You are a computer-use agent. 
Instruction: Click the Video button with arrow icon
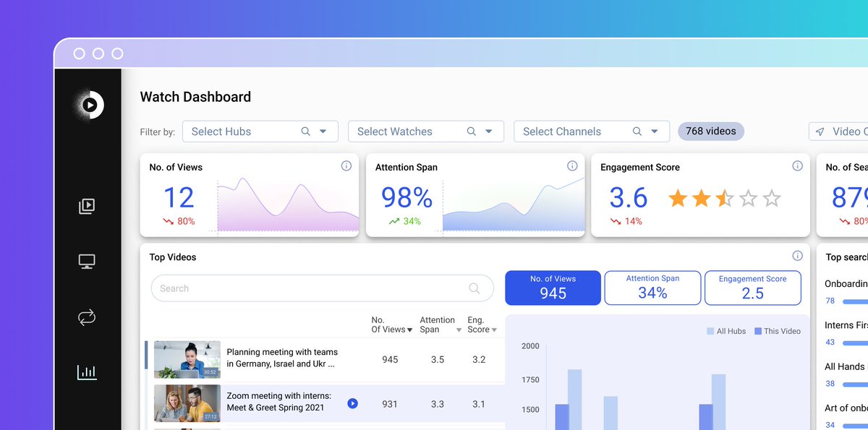[838, 132]
